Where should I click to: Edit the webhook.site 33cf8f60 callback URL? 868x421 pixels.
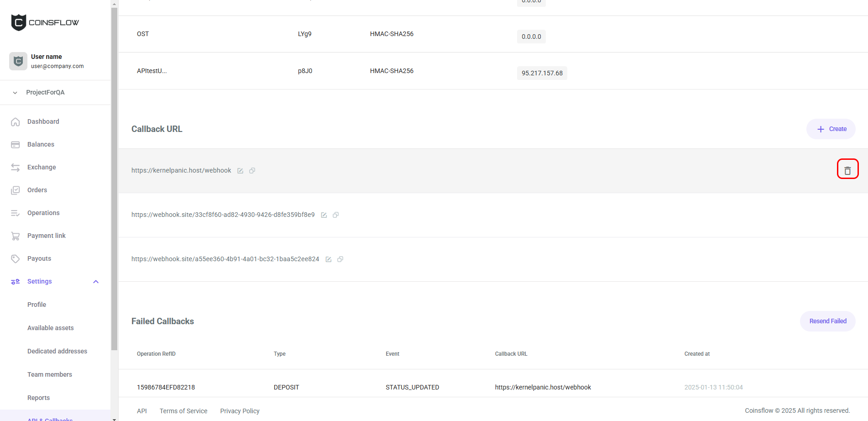(x=324, y=215)
